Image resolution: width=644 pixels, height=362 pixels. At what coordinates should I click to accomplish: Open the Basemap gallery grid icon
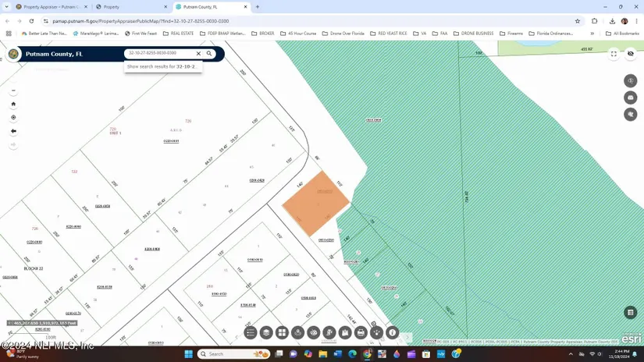[282, 333]
